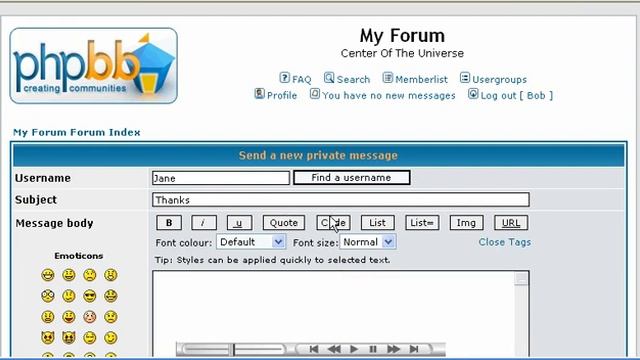The width and height of the screenshot is (640, 360).
Task: Pause the video playback
Action: pos(373,349)
